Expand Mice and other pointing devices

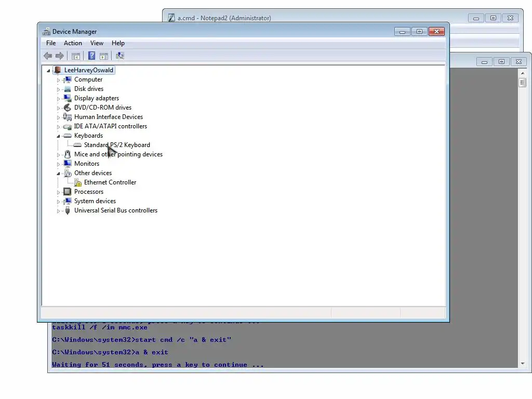click(x=58, y=155)
